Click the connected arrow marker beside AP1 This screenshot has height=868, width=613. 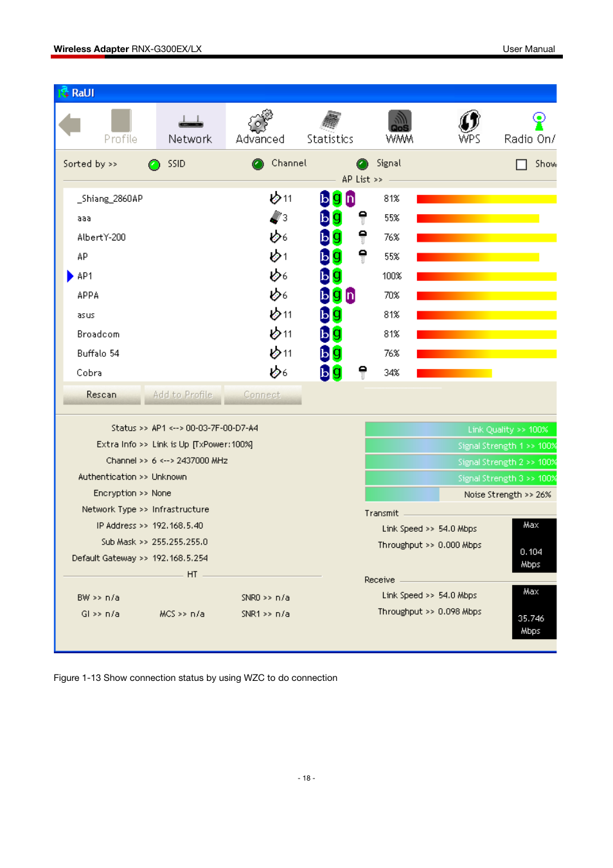coord(70,276)
